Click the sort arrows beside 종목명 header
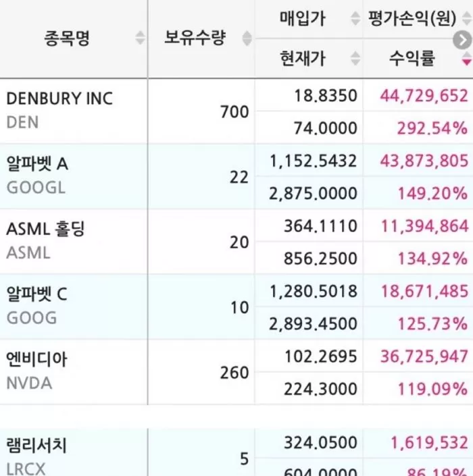The height and width of the screenshot is (476, 473). [x=140, y=38]
